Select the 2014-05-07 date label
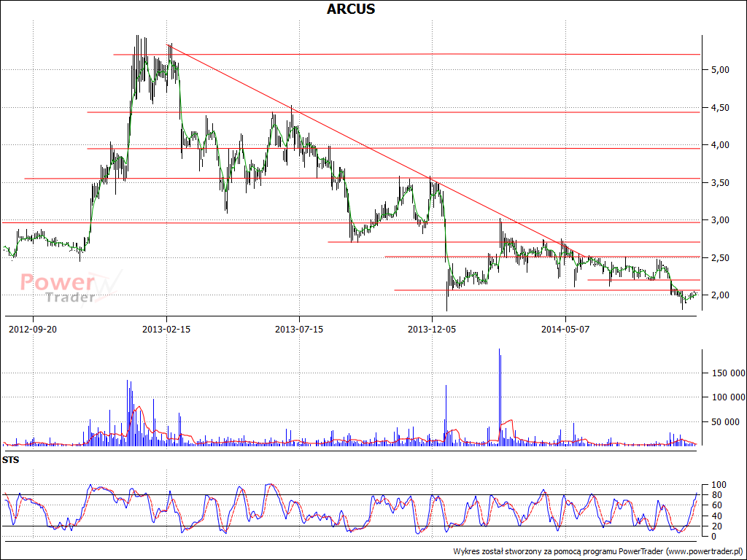This screenshot has width=747, height=560. [x=565, y=329]
